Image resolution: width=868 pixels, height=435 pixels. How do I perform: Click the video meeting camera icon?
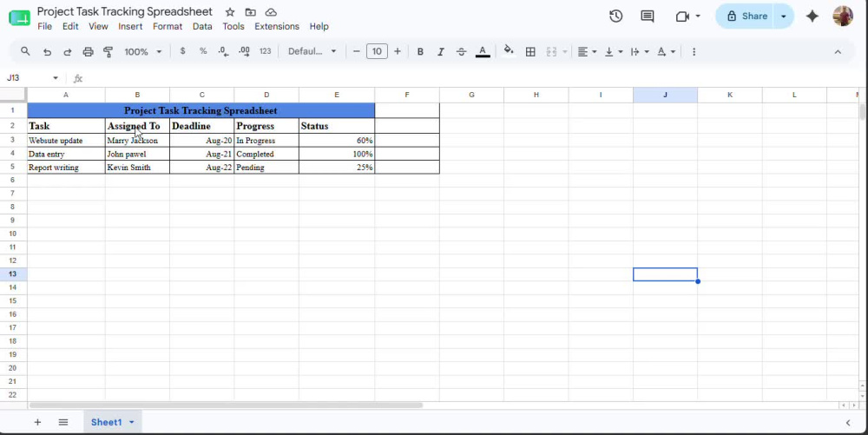[682, 16]
